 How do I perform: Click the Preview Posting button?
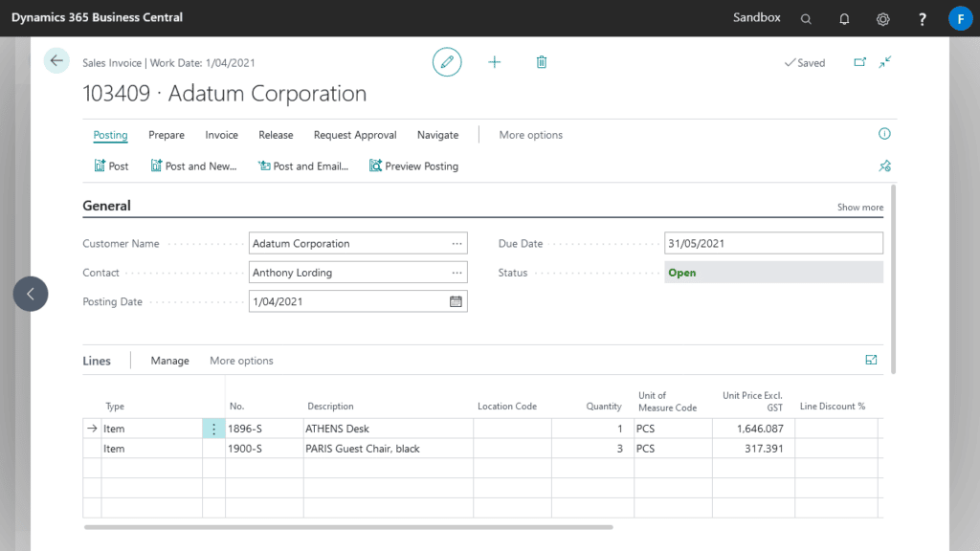click(414, 166)
